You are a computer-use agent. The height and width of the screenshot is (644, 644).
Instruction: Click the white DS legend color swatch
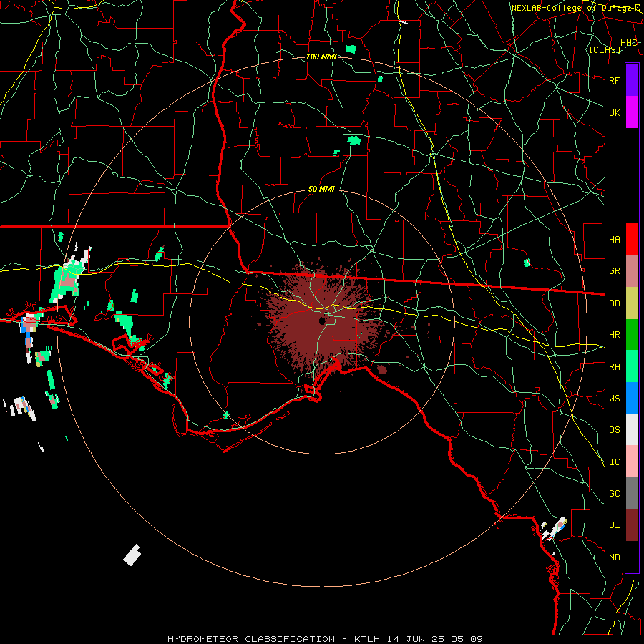click(x=632, y=429)
